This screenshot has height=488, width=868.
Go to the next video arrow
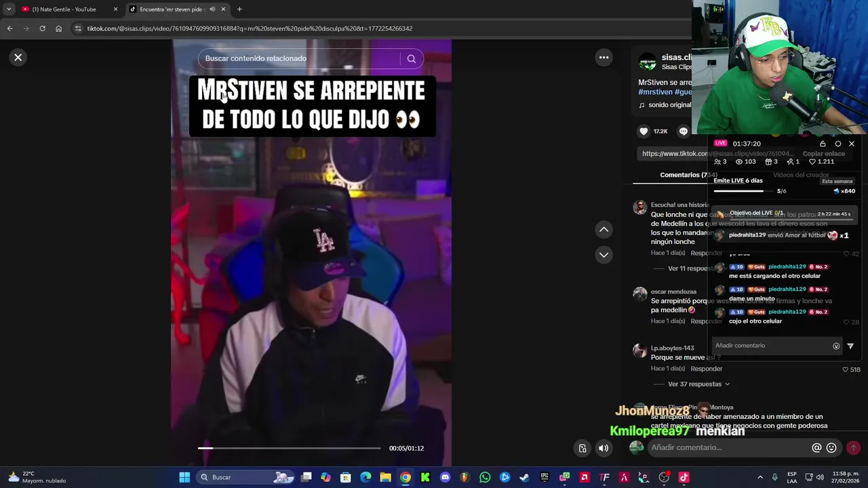click(x=604, y=255)
